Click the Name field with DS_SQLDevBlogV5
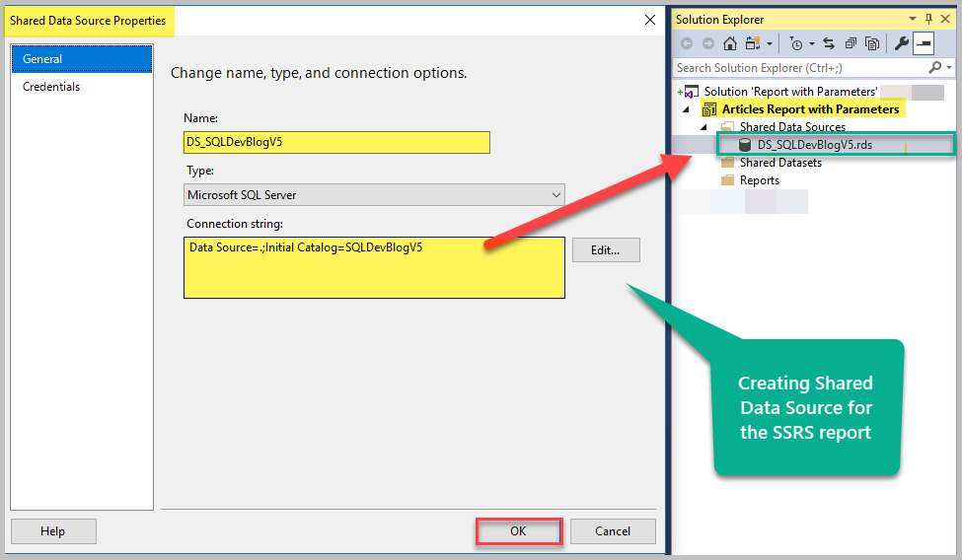This screenshot has width=962, height=560. point(336,142)
